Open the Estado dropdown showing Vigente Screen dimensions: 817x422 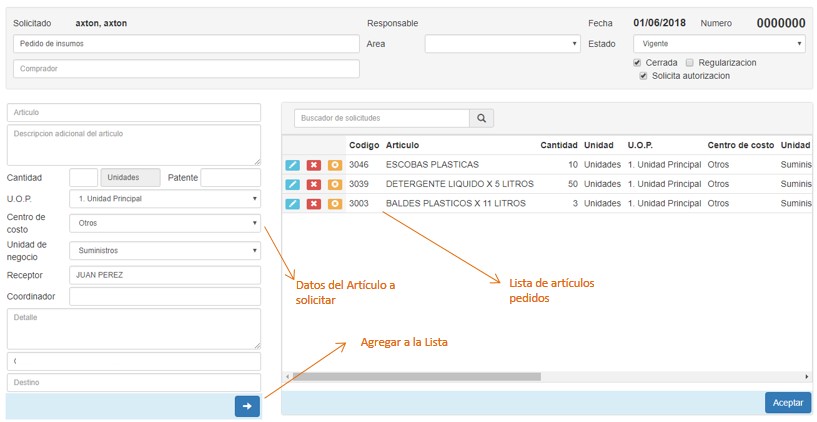click(718, 44)
